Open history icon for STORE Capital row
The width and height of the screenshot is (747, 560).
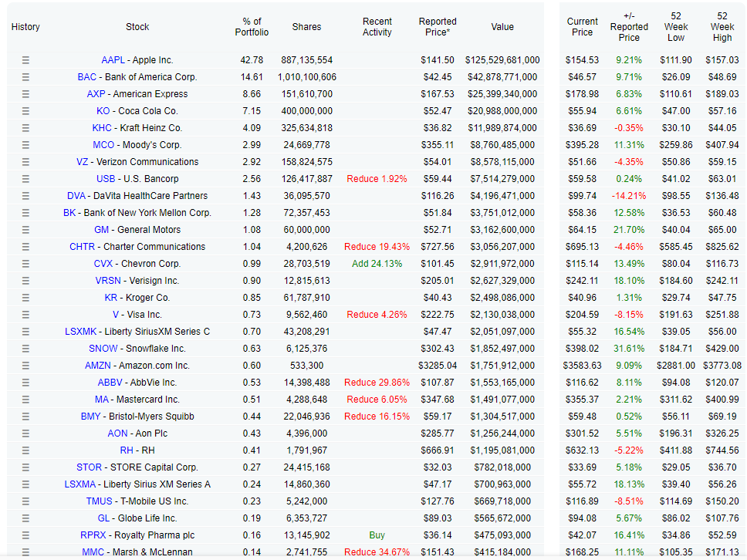pyautogui.click(x=25, y=467)
